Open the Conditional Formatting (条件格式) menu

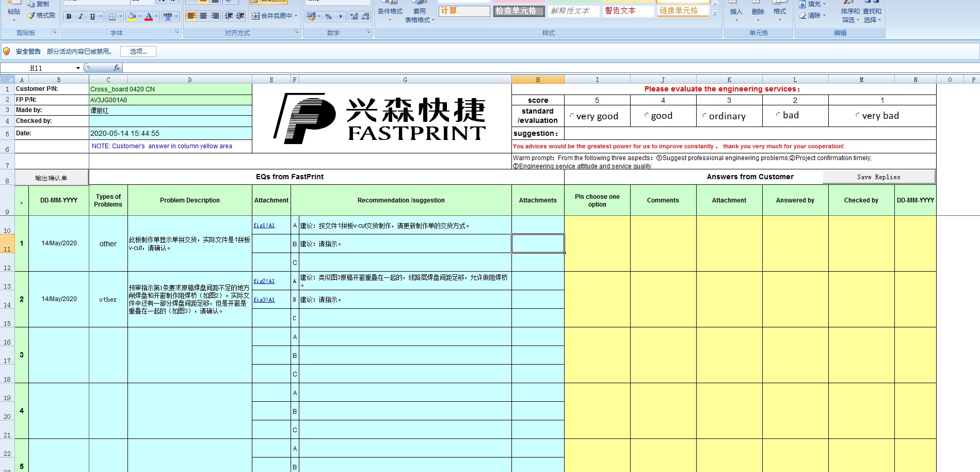tap(390, 11)
